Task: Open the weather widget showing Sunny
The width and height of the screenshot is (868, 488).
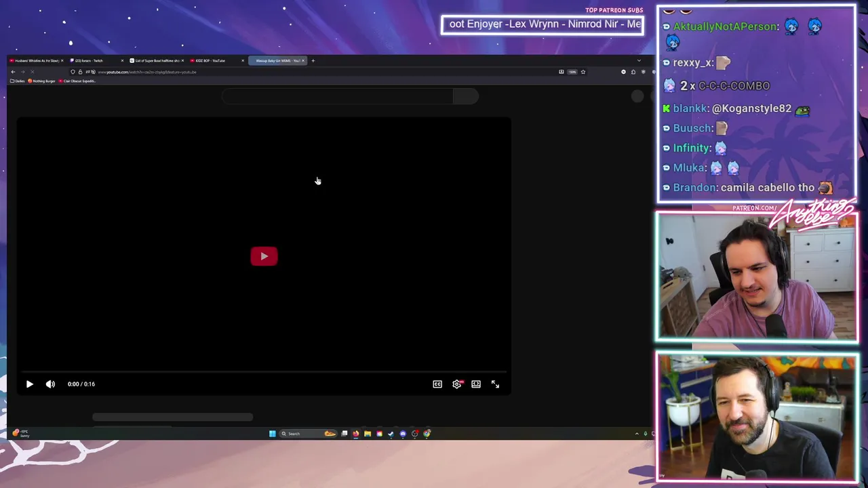Action: pos(21,433)
